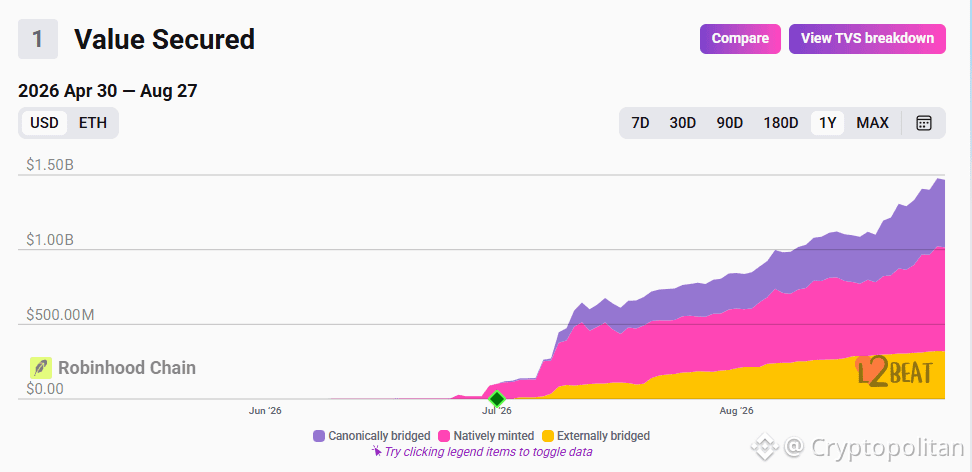Switch currency to USD
Screen dimensions: 972x472
[45, 123]
